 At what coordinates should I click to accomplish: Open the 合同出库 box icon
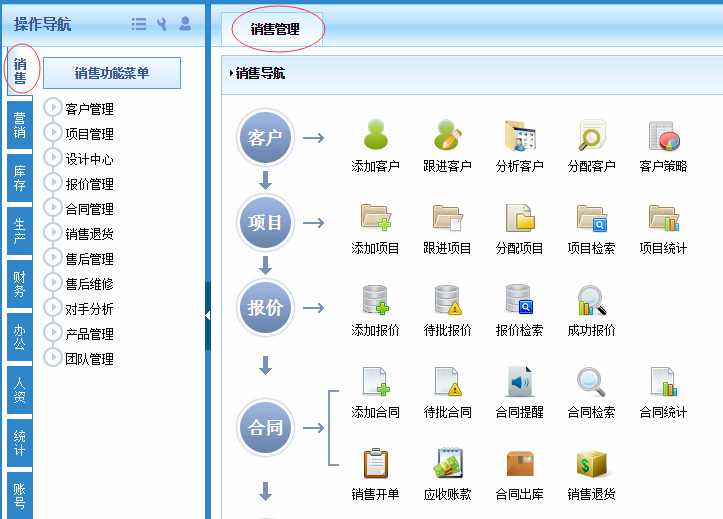(x=520, y=464)
